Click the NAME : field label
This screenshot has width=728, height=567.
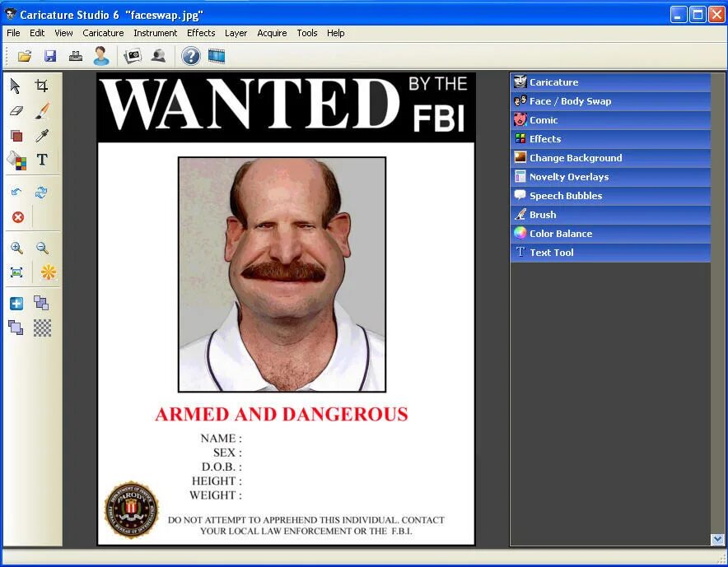(x=221, y=439)
